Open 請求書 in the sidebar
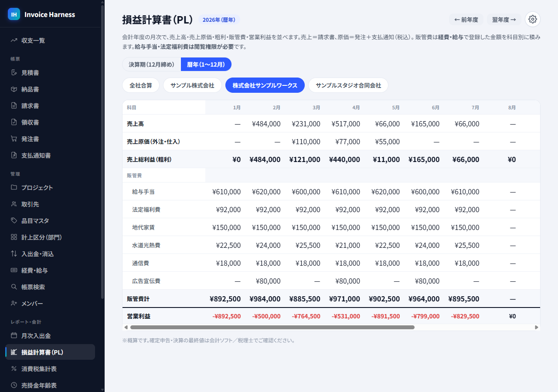This screenshot has width=558, height=392. click(50, 106)
